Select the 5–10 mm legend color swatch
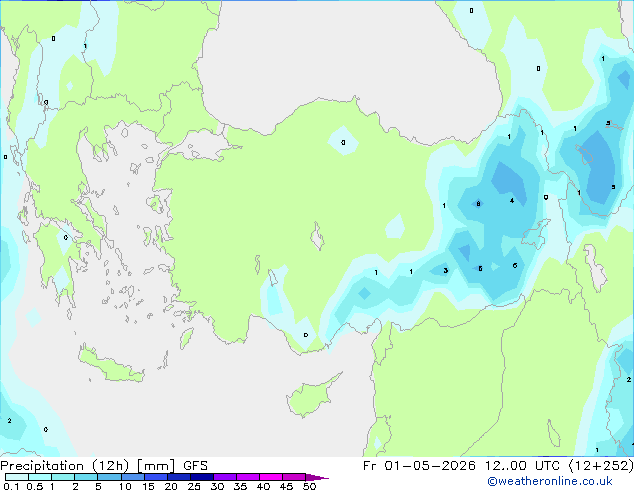Viewport: 634px width, 490px height. (x=109, y=477)
